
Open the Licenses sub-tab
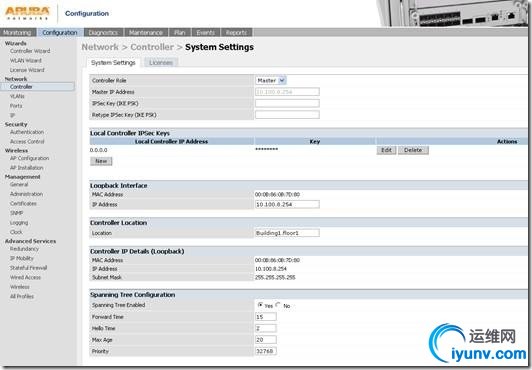tap(161, 63)
